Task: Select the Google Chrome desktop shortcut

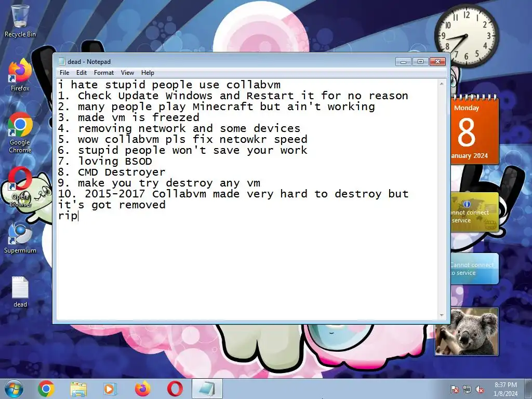Action: click(x=20, y=132)
